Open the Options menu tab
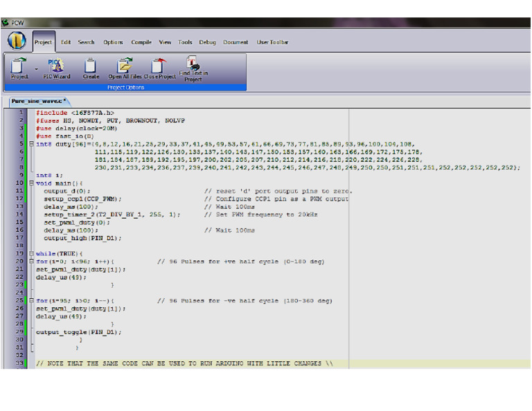Viewport: 532px width, 411px height. point(113,42)
